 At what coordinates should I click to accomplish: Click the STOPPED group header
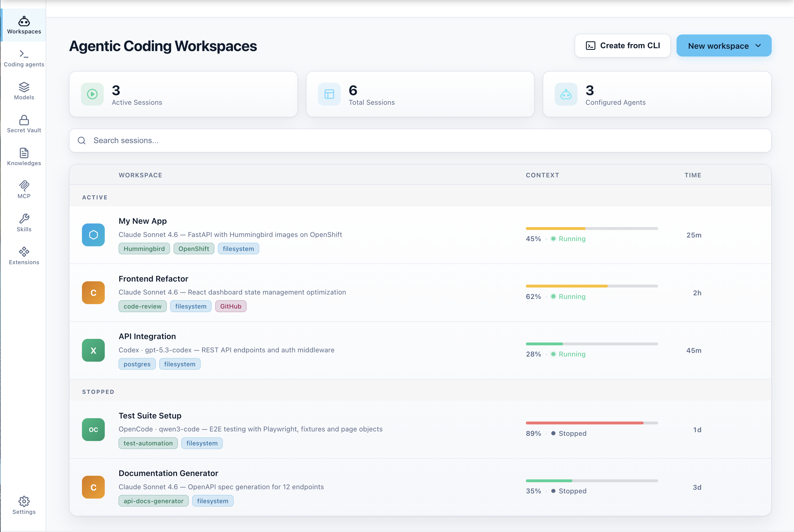[x=98, y=392]
